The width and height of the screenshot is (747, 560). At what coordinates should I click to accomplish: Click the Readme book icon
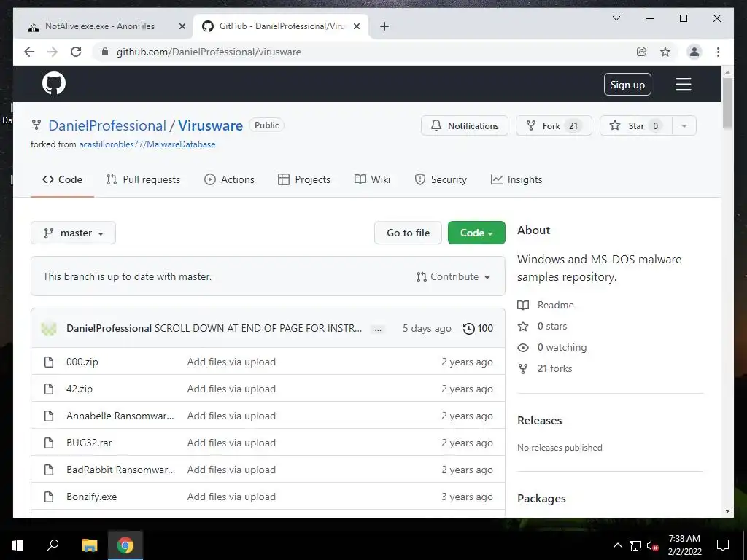[x=523, y=306]
